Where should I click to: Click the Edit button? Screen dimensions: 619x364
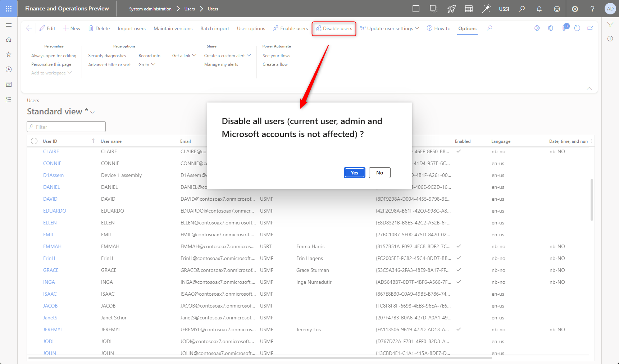click(47, 28)
